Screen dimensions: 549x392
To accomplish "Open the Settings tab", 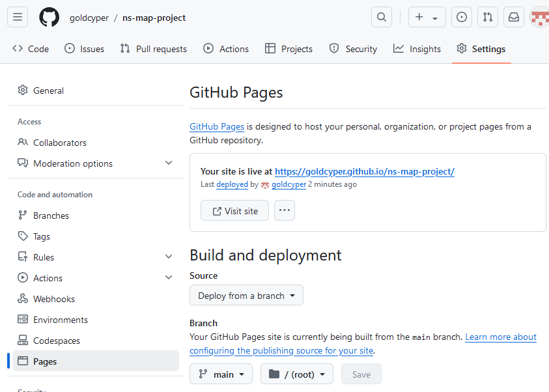I will click(481, 49).
